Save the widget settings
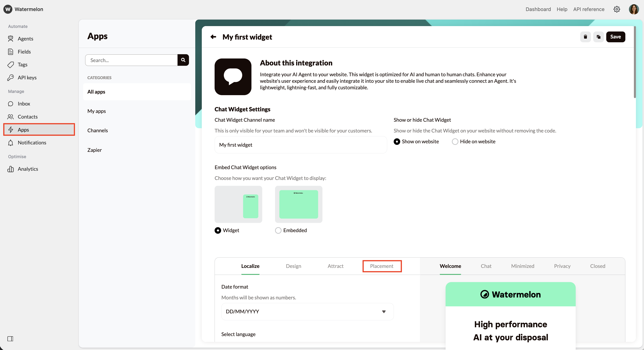The width and height of the screenshot is (644, 350). [615, 36]
